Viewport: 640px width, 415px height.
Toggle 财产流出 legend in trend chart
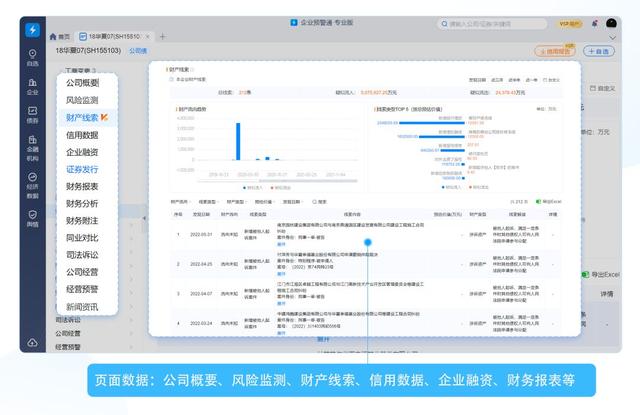280,188
